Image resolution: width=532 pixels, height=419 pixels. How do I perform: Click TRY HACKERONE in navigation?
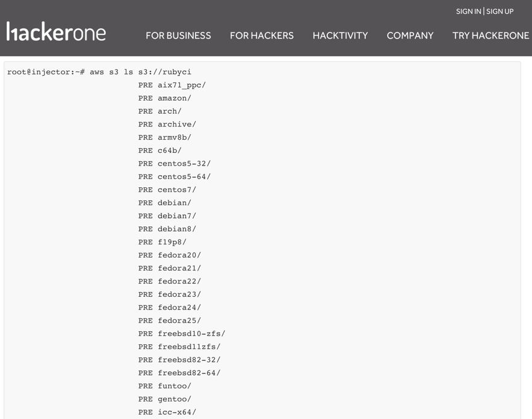490,36
